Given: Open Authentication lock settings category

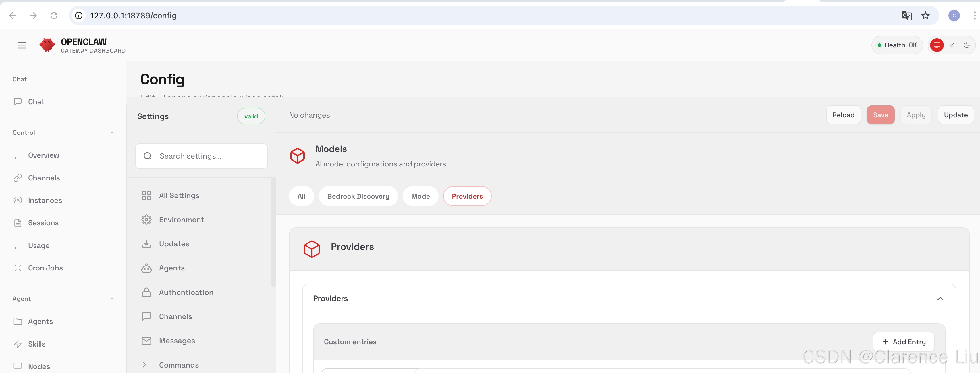Looking at the screenshot, I should 186,292.
